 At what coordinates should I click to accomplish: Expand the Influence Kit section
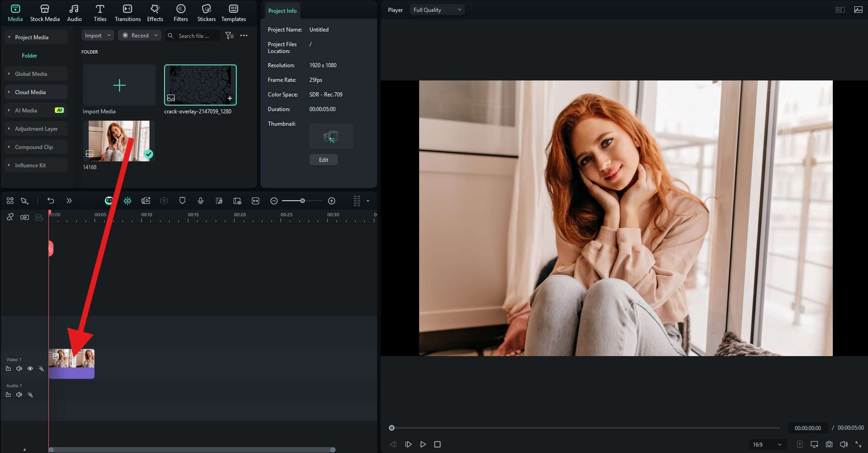point(36,165)
